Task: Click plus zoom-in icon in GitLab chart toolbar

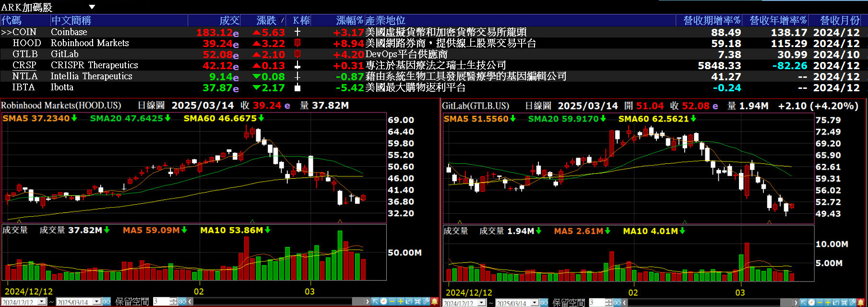Action: coord(828,303)
